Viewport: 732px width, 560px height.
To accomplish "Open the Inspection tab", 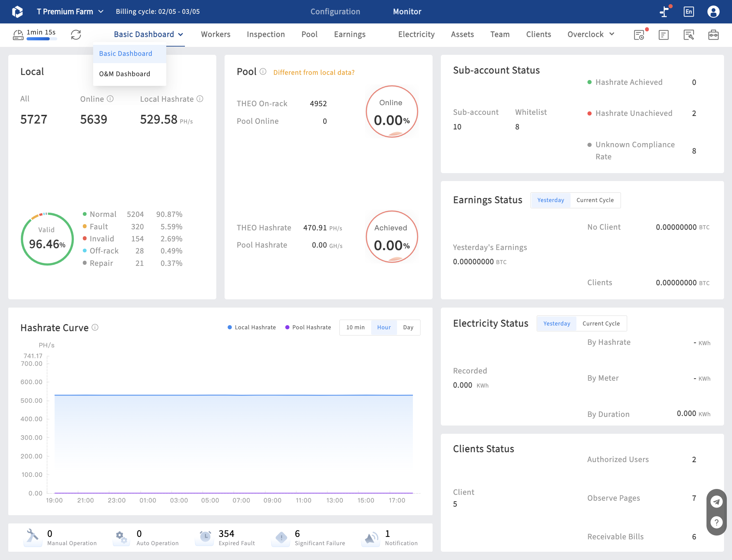I will coord(266,34).
